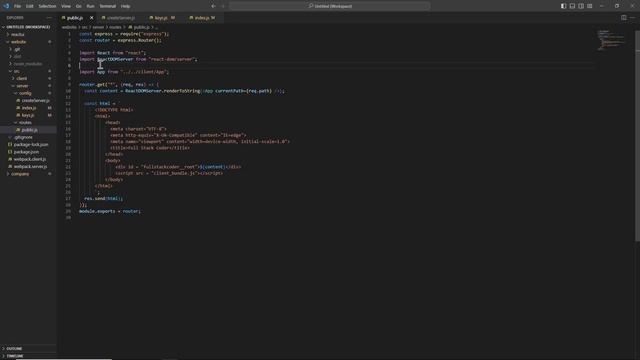This screenshot has height=360, width=640.
Task: Open the File menu
Action: point(18,6)
